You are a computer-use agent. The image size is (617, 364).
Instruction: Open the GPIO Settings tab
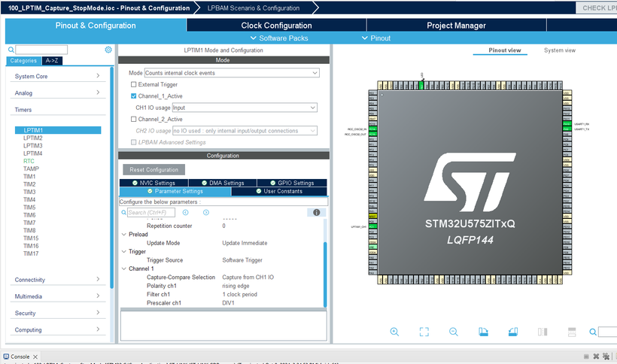click(292, 183)
